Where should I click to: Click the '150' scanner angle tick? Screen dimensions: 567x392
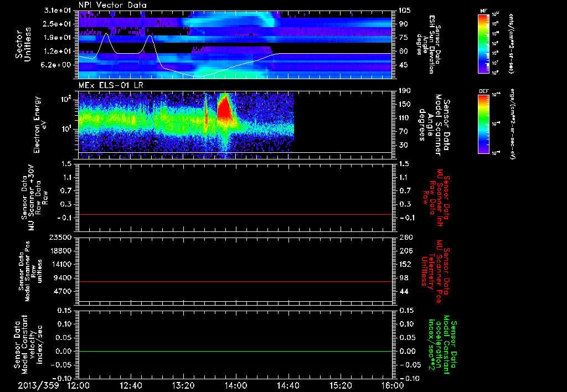click(405, 104)
